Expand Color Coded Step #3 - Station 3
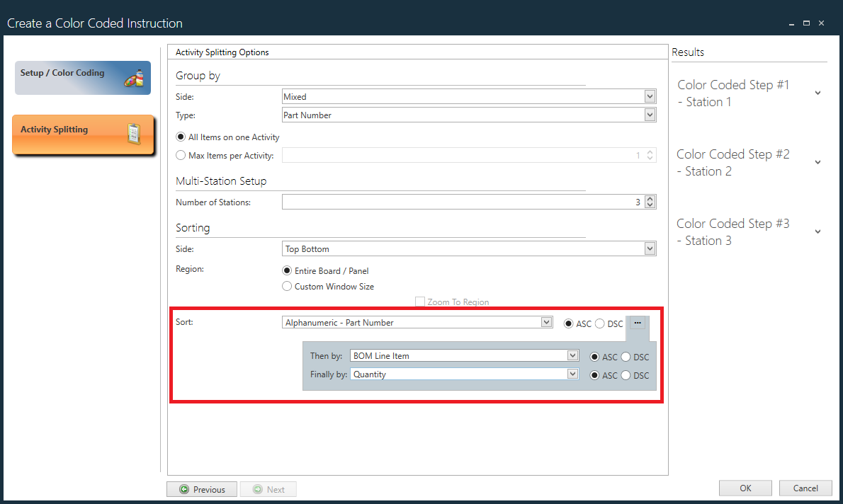This screenshot has width=843, height=504. tap(818, 231)
